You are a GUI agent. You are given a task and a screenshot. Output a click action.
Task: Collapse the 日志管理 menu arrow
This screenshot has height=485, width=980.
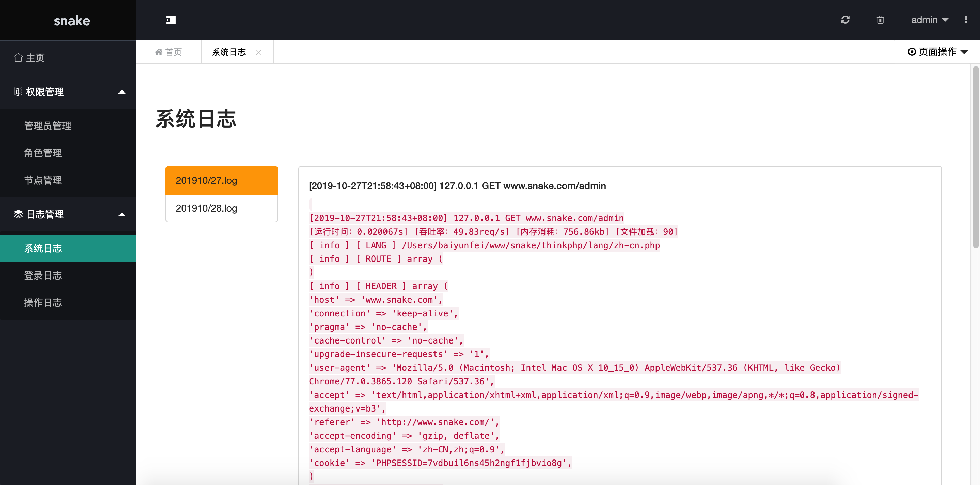pyautogui.click(x=122, y=214)
